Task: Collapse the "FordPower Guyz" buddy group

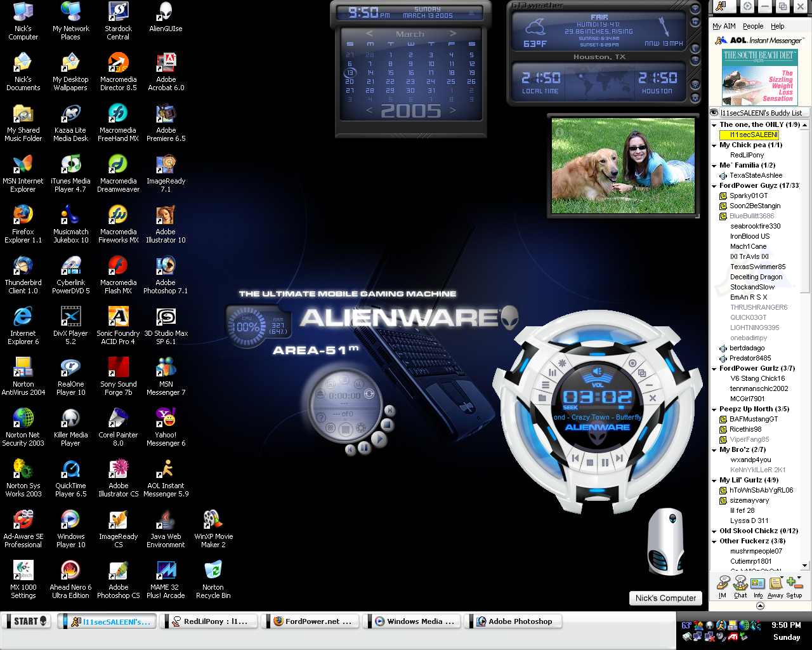Action: tap(714, 186)
